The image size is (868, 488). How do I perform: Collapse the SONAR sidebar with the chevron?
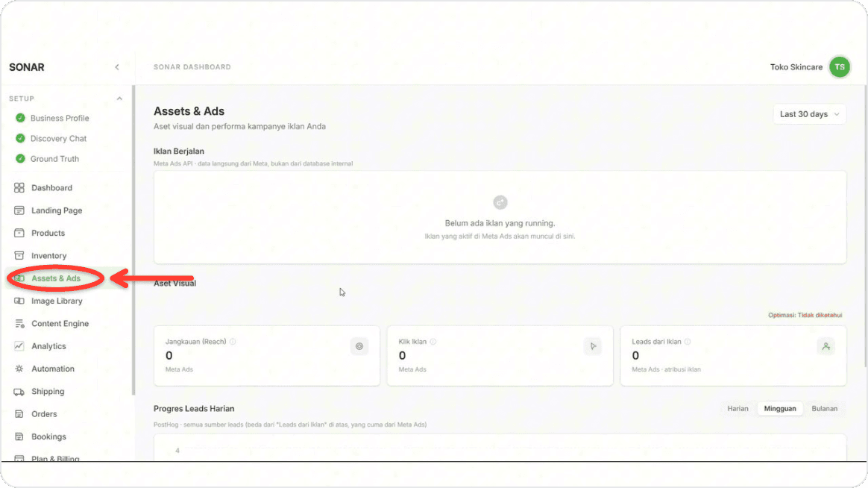(x=117, y=67)
